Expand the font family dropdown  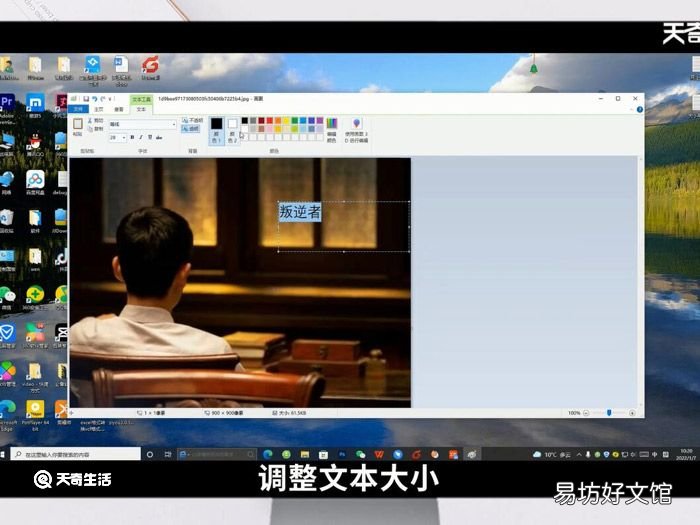174,124
